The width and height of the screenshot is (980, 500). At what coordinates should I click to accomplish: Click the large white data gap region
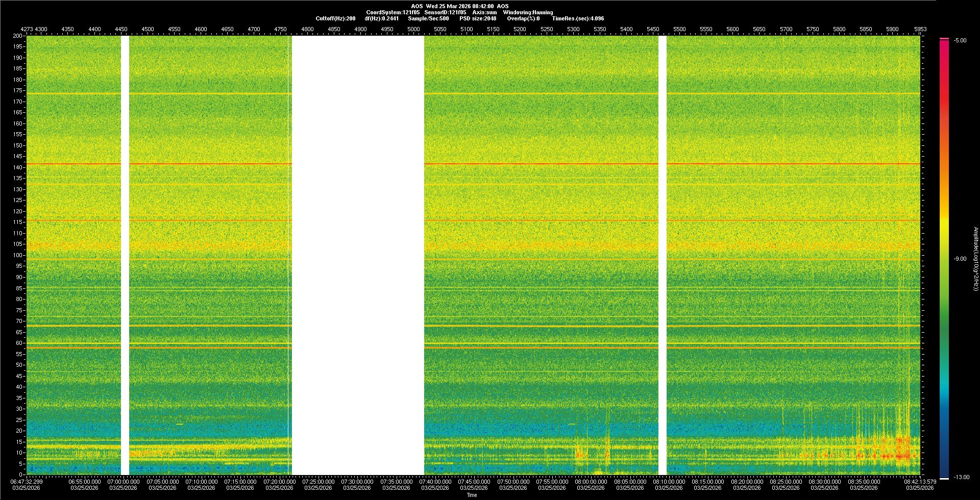coord(357,255)
